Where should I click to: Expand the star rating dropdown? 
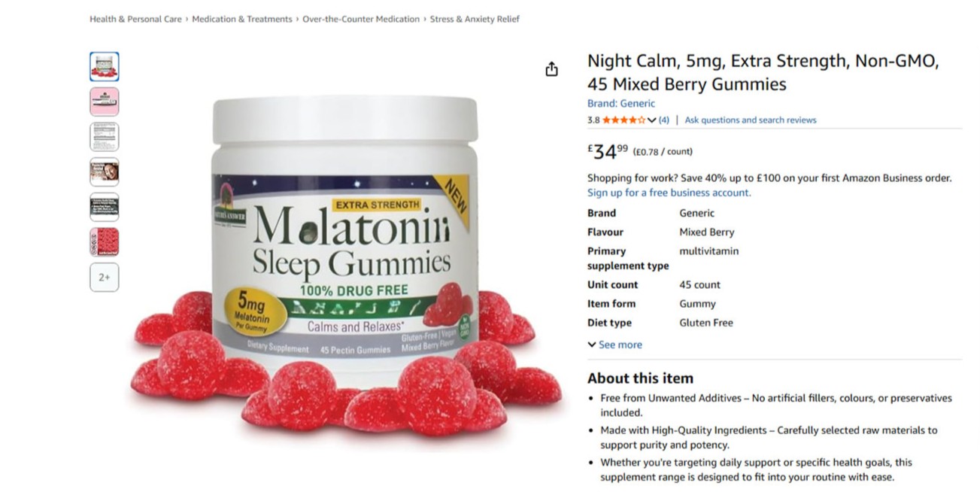pyautogui.click(x=652, y=119)
